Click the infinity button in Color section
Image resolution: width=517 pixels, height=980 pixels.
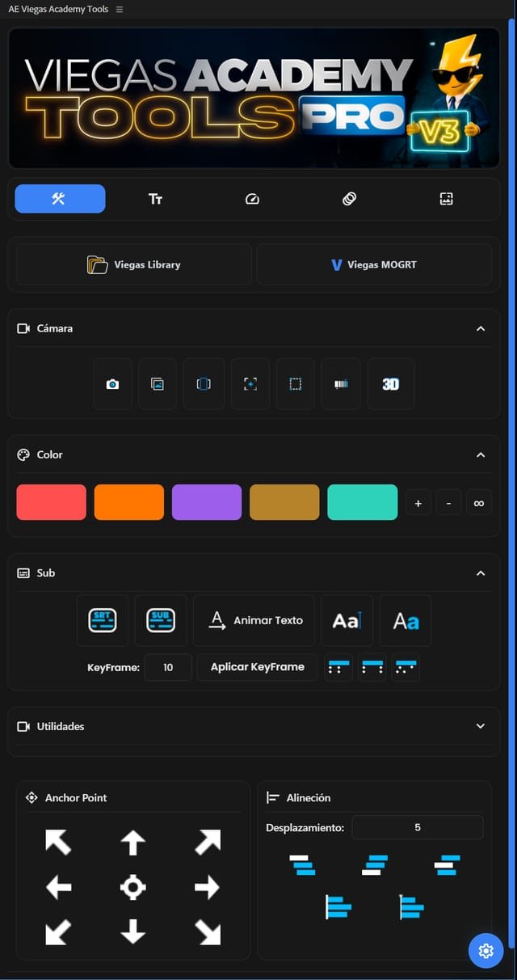pos(479,503)
